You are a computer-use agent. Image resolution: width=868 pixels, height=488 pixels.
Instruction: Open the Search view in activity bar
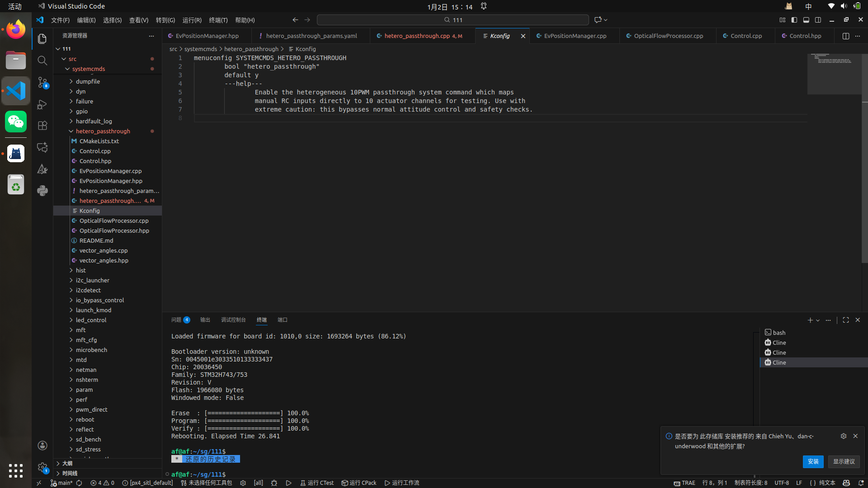coord(42,61)
